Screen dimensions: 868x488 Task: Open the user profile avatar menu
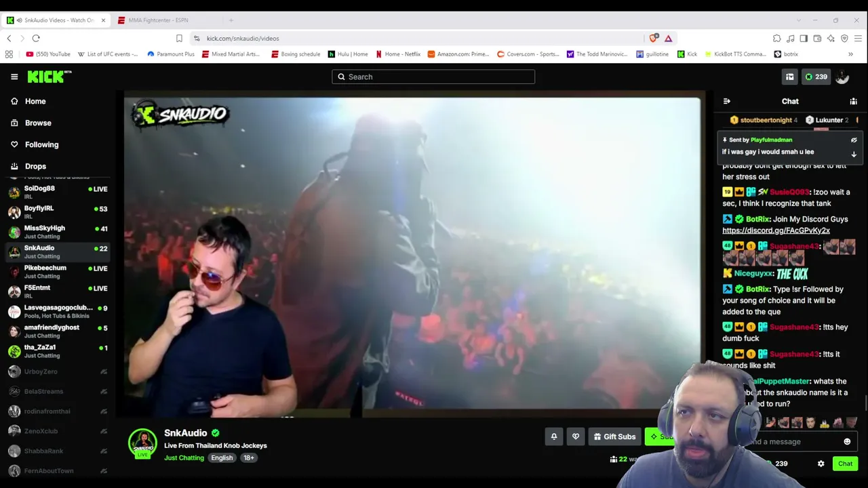tap(842, 77)
